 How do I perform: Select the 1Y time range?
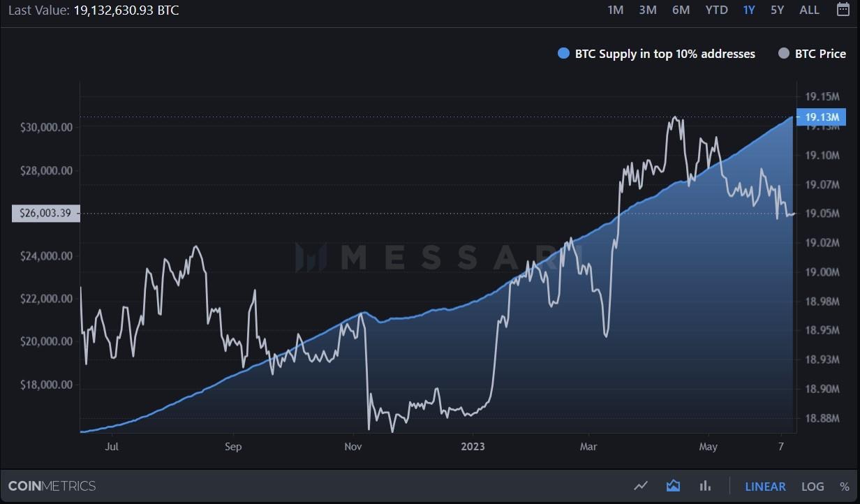click(749, 10)
